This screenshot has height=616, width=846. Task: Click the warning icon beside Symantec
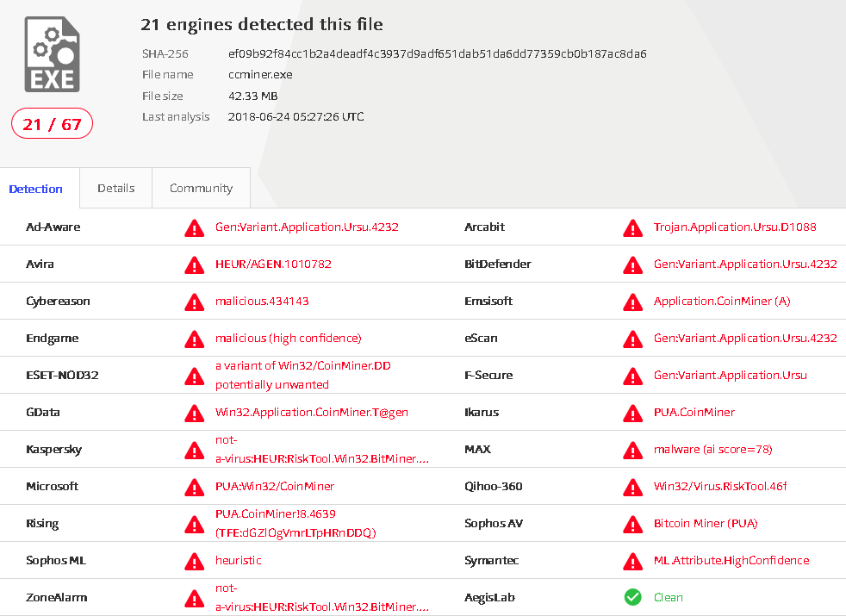(x=633, y=560)
